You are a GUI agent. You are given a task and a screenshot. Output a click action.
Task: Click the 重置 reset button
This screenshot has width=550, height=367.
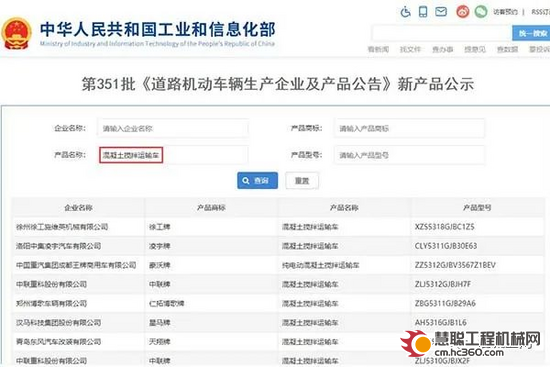302,181
